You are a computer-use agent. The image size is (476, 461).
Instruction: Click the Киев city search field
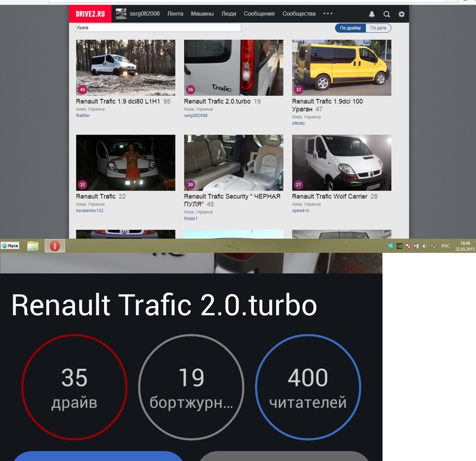pyautogui.click(x=159, y=28)
